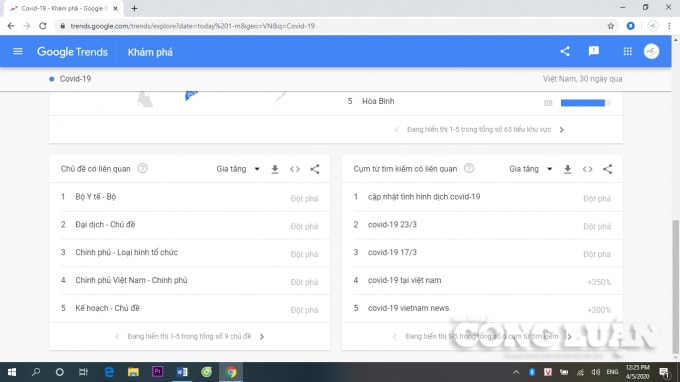Embed the related queries widget

click(588, 169)
